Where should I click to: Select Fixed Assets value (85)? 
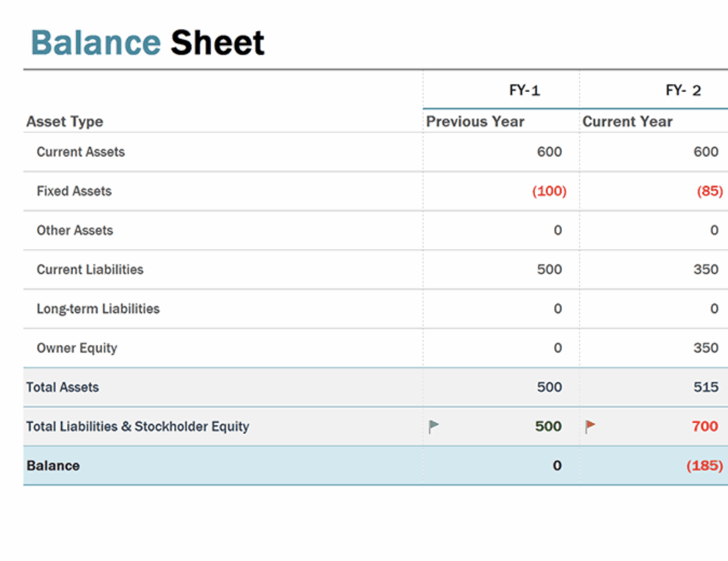click(x=710, y=191)
